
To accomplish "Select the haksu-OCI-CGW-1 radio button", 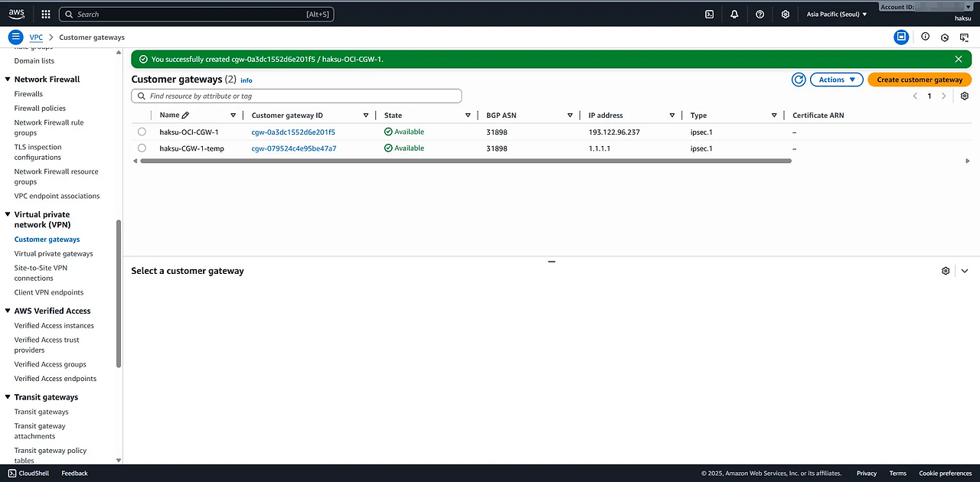I will click(x=142, y=132).
